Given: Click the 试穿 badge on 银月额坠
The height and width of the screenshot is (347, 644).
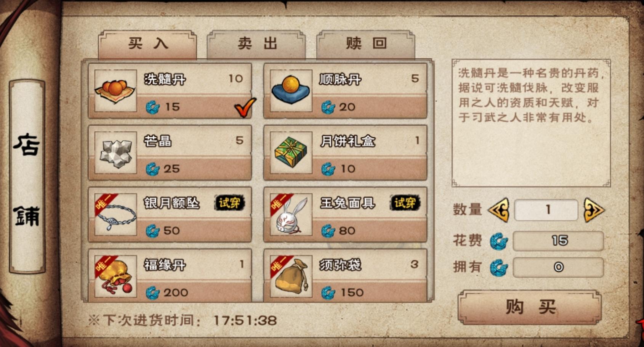Looking at the screenshot, I should [x=229, y=203].
